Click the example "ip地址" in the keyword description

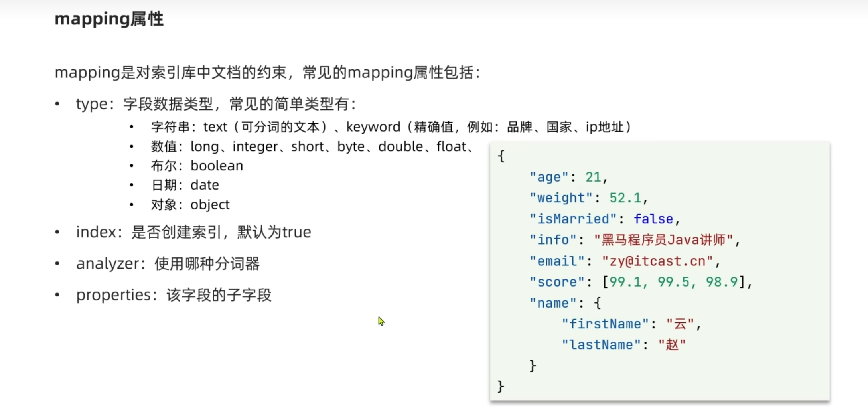click(604, 127)
